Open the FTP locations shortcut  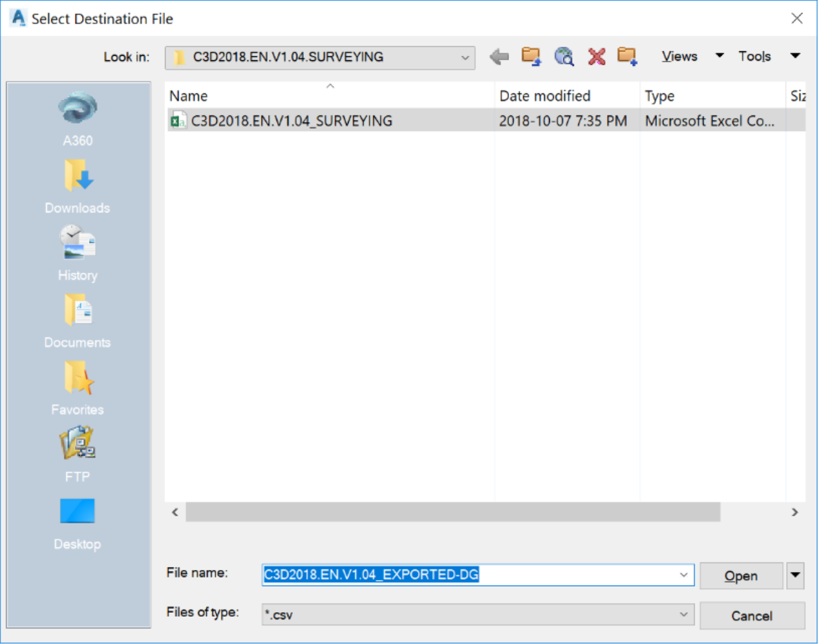(78, 455)
